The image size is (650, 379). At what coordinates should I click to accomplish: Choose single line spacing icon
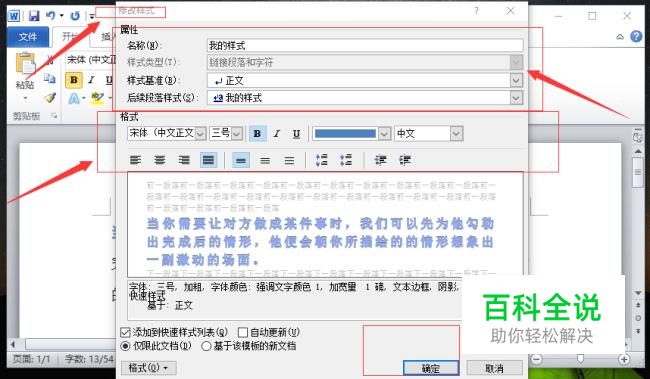point(241,160)
